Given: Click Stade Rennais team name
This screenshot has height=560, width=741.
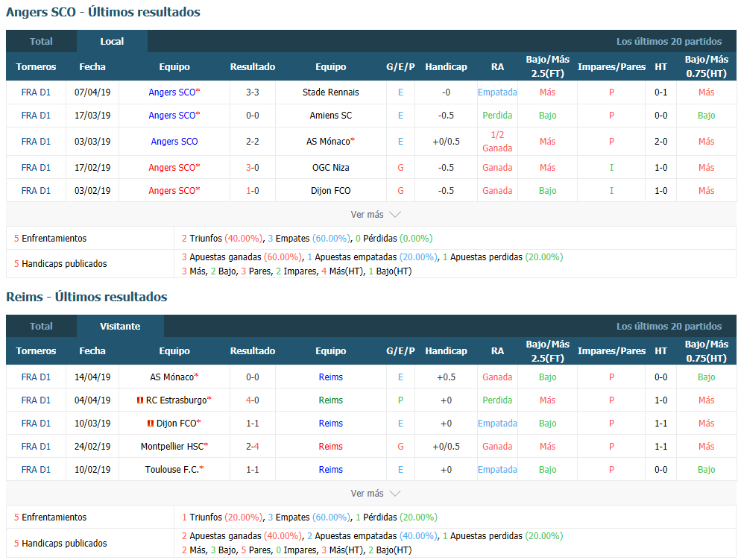Looking at the screenshot, I should pyautogui.click(x=331, y=92).
